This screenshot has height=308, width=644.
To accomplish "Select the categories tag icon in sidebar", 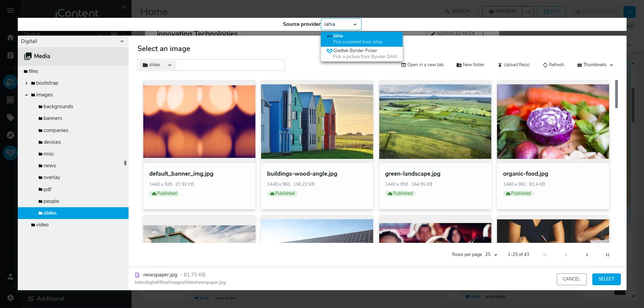I will click(10, 118).
